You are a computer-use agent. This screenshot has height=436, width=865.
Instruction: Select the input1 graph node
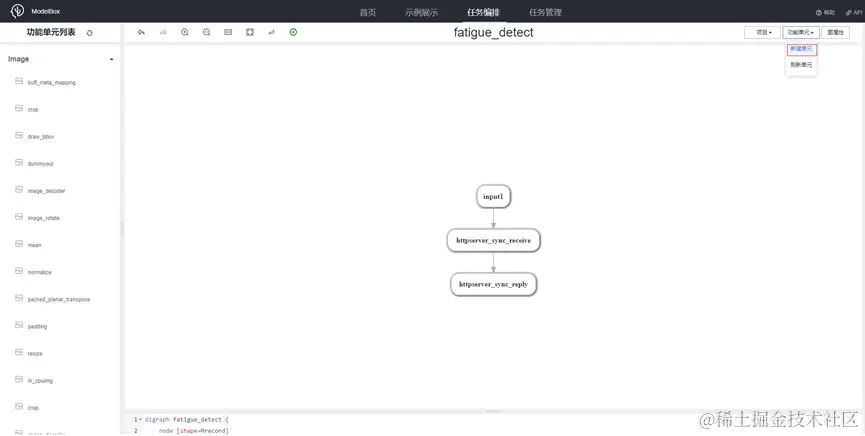(x=493, y=196)
